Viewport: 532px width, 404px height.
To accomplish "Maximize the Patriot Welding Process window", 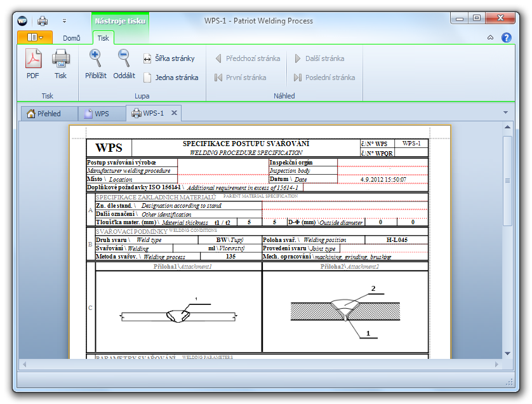I will 477,18.
